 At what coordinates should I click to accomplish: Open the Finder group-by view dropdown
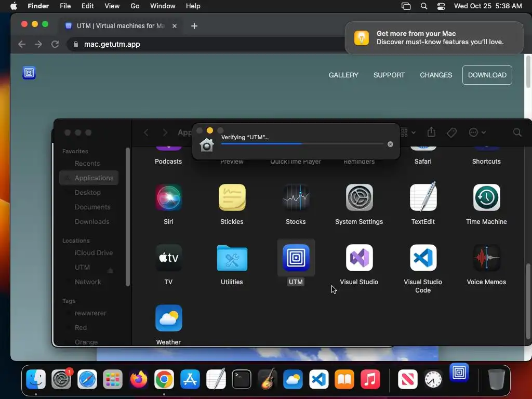click(x=408, y=132)
